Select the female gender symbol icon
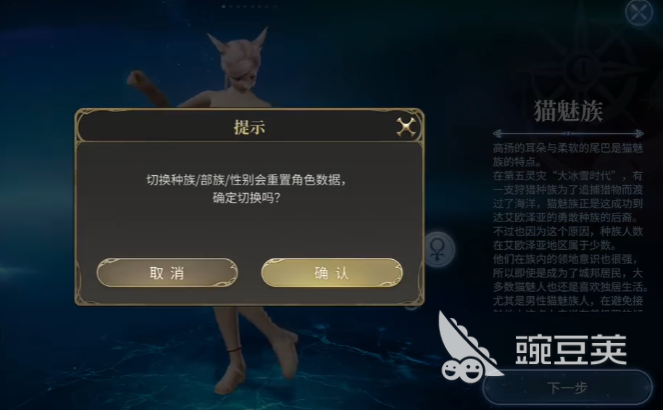 [x=438, y=249]
